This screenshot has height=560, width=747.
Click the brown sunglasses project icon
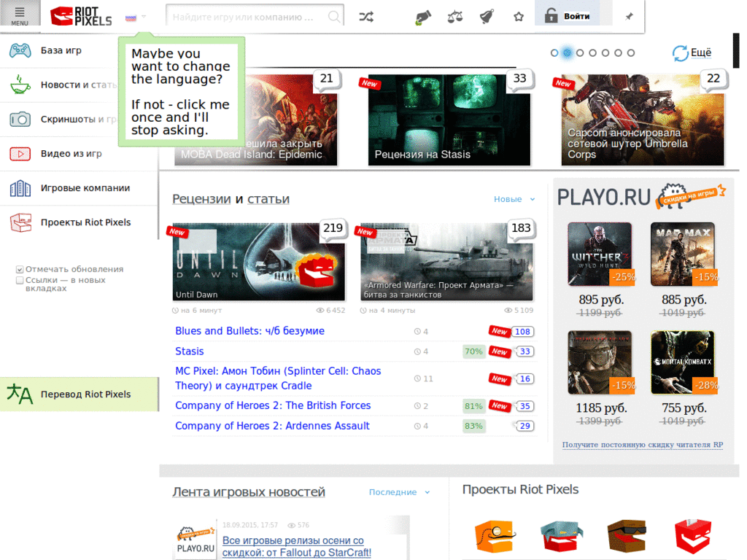[627, 536]
